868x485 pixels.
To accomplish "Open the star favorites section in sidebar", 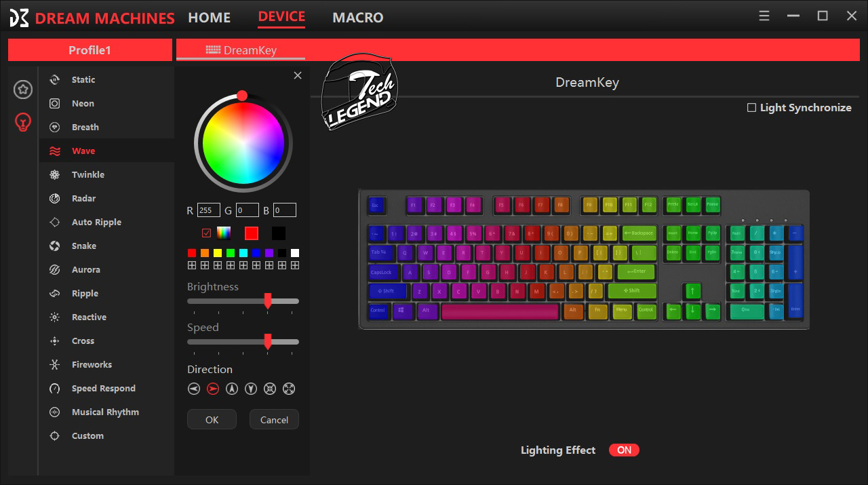I will [23, 89].
